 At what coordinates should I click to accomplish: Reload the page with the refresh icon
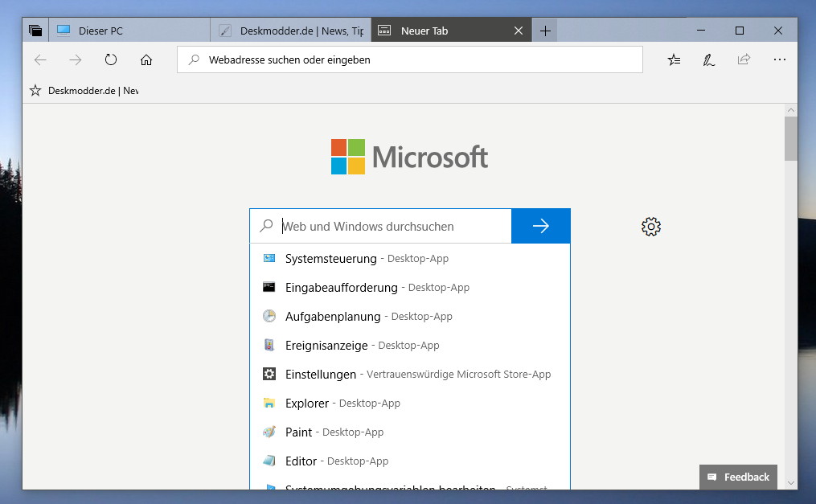click(111, 59)
